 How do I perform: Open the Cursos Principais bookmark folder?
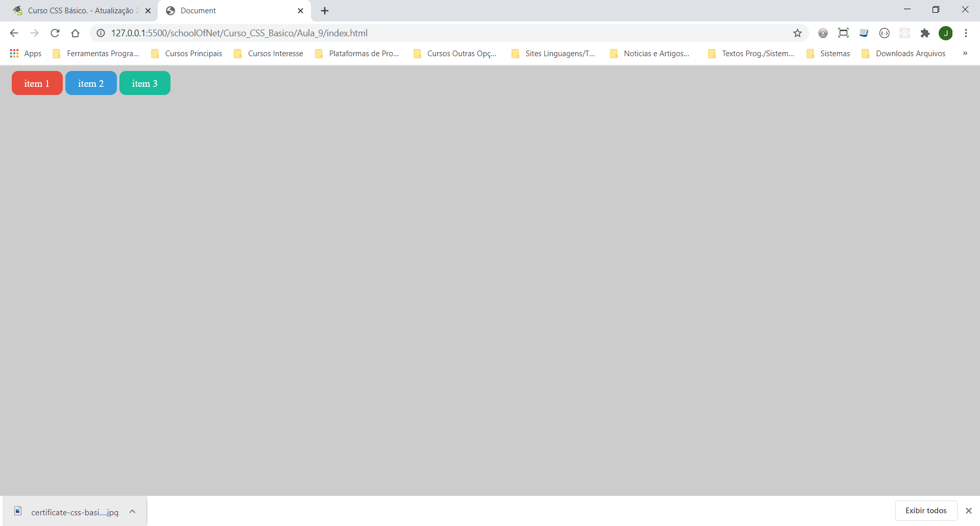[x=187, y=54]
